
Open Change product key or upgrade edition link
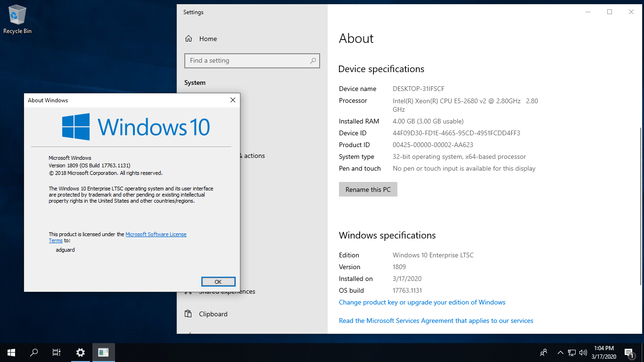pos(422,302)
